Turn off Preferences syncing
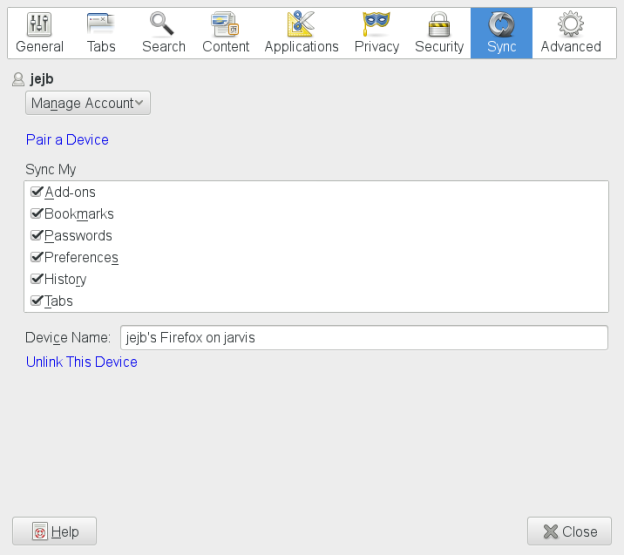 point(37,258)
